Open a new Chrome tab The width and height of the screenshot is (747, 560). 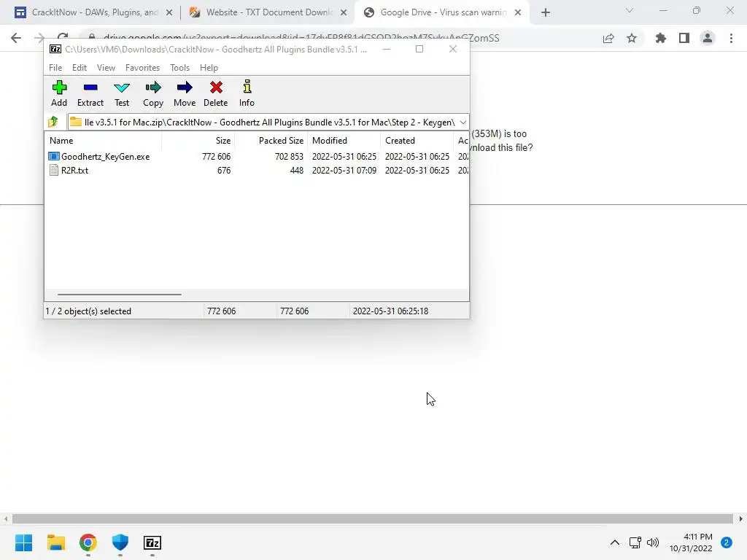546,12
